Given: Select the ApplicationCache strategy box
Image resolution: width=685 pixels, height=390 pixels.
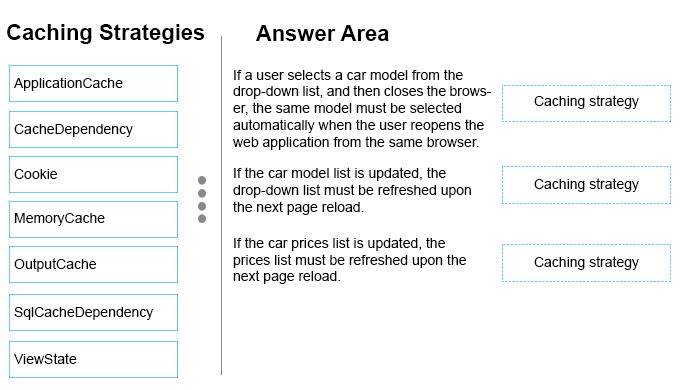Looking at the screenshot, I should pyautogui.click(x=93, y=83).
